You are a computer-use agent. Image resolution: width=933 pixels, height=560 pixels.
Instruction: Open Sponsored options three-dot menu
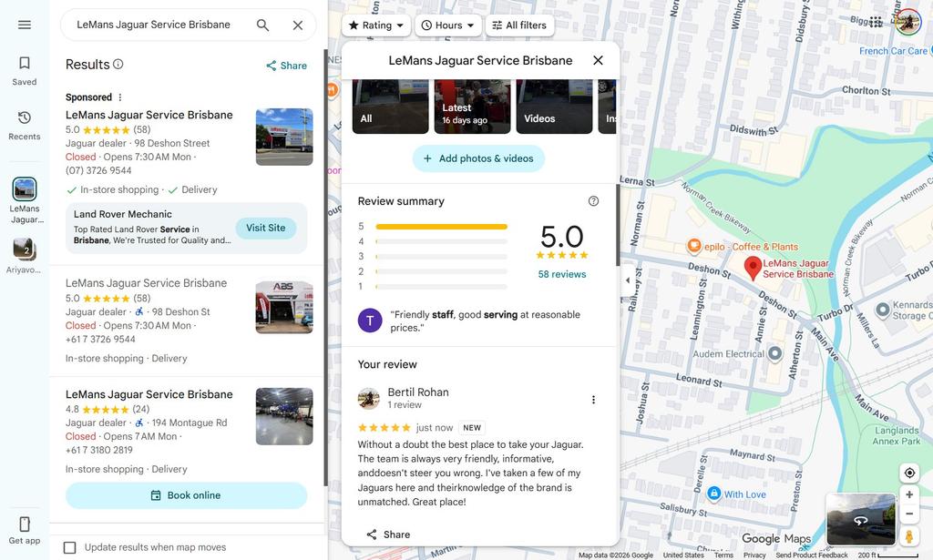click(x=120, y=97)
